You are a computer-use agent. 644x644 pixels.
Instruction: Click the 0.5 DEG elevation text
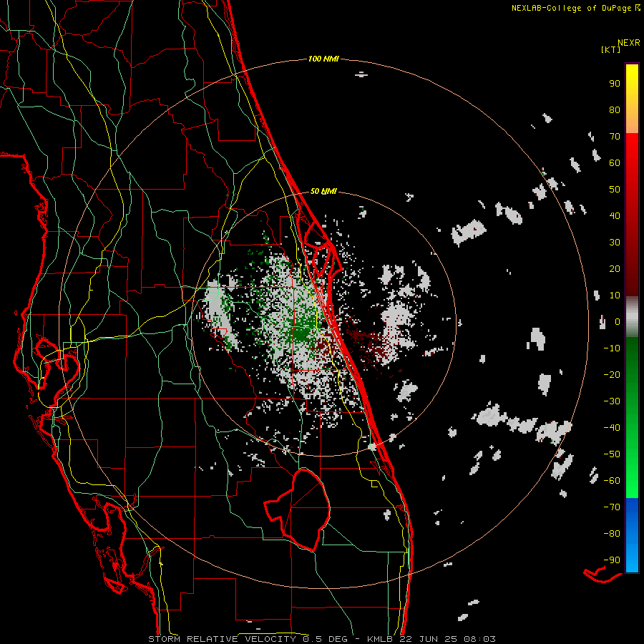[326, 639]
